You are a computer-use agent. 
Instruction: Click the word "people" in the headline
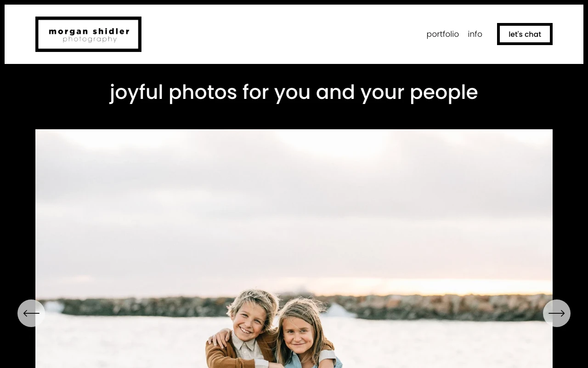pos(444,93)
